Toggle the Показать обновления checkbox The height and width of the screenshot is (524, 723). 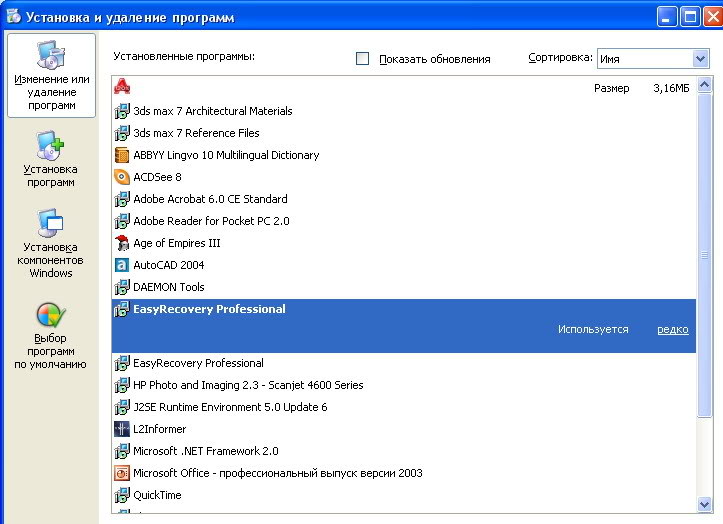363,59
